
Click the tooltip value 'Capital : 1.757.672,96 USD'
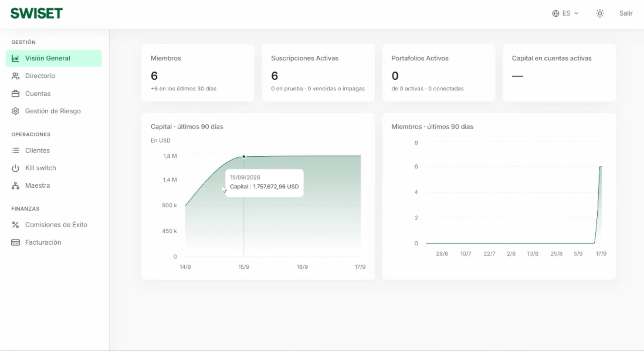coord(264,187)
